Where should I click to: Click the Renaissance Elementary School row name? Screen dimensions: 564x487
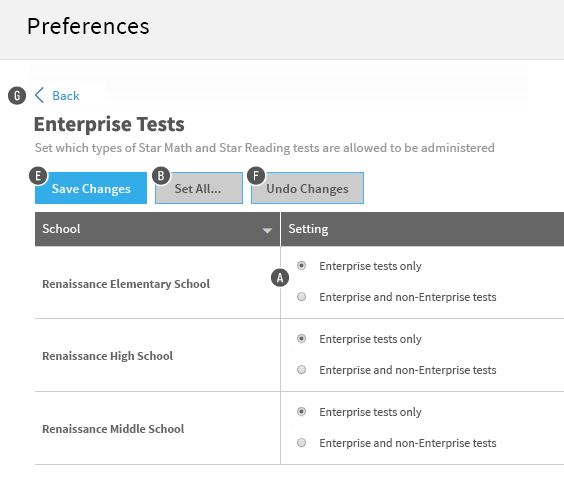tap(126, 284)
